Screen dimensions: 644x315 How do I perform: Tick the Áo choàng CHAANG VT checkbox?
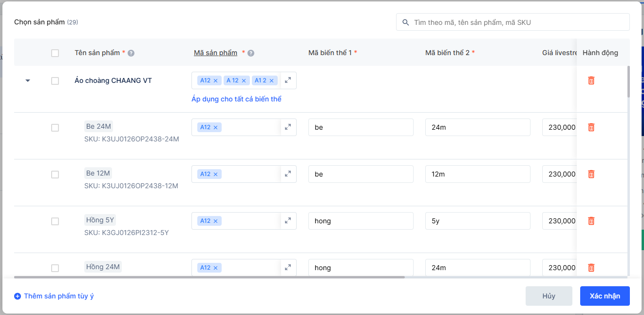point(55,81)
